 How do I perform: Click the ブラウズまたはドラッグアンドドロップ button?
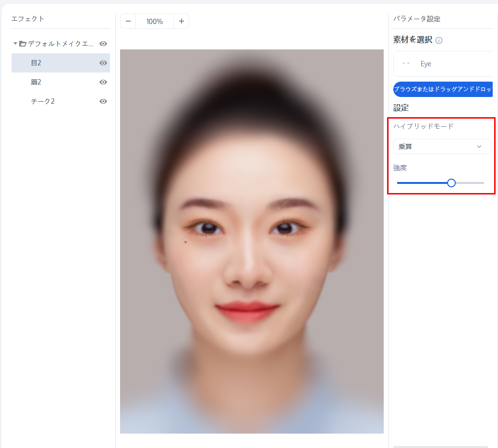click(x=443, y=89)
